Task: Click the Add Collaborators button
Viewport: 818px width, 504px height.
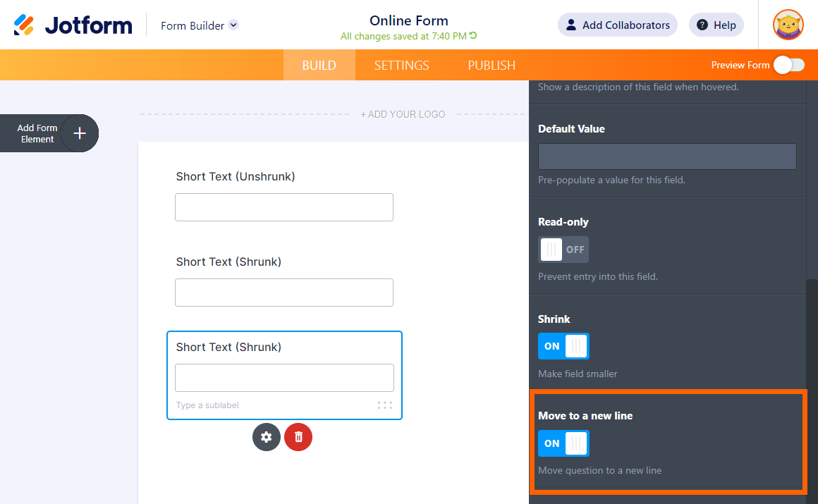Action: 618,25
